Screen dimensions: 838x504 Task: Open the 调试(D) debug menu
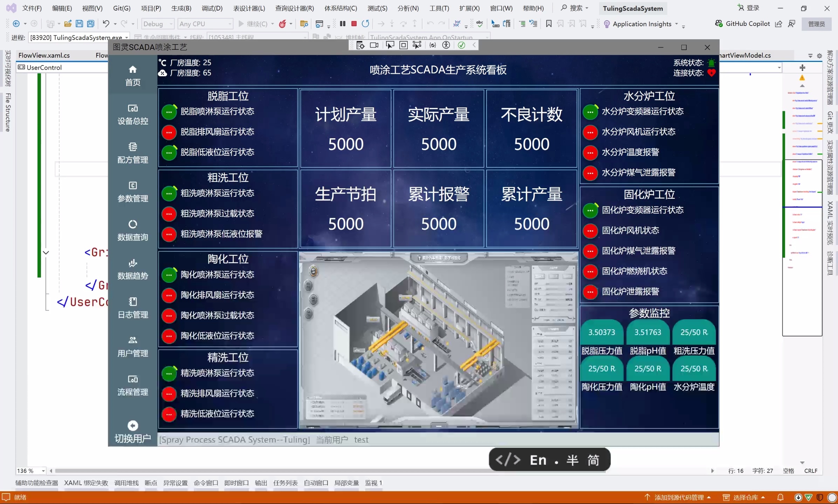[212, 8]
